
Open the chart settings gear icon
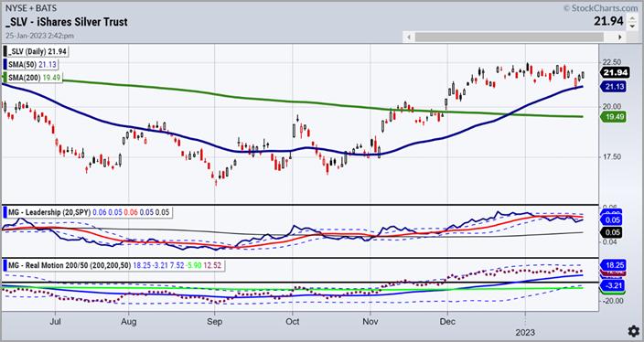coord(633,331)
